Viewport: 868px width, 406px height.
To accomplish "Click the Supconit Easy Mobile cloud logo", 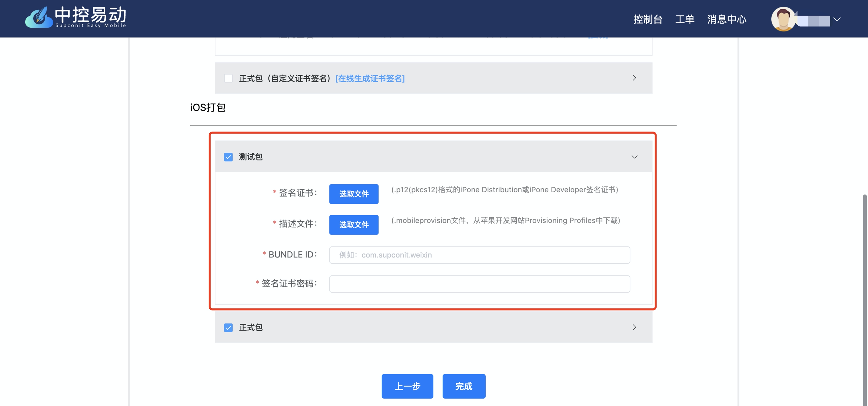I will [76, 18].
